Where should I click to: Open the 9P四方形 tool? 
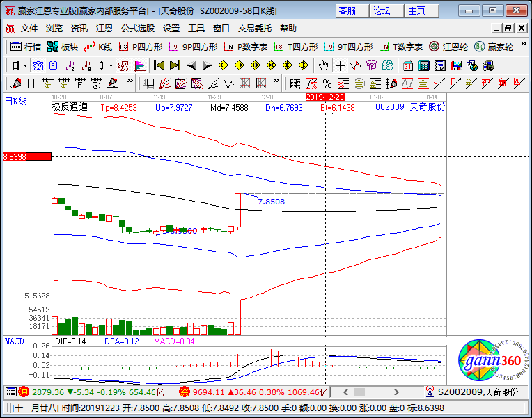(194, 47)
